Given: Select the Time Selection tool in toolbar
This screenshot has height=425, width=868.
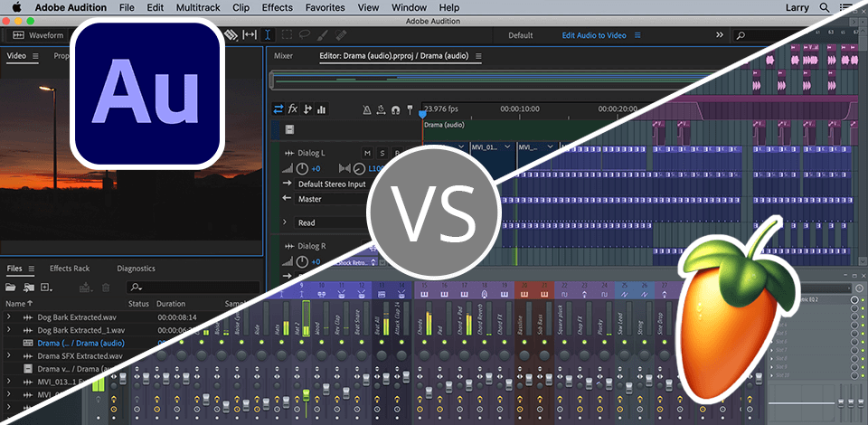Looking at the screenshot, I should (269, 35).
